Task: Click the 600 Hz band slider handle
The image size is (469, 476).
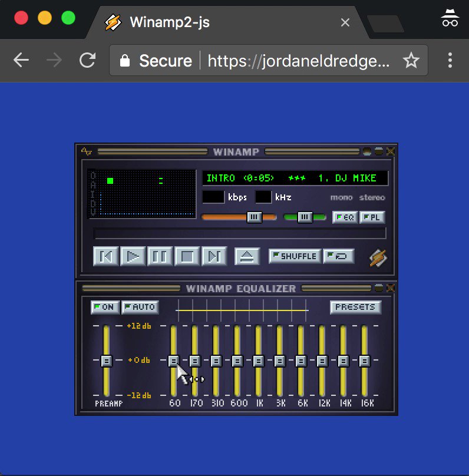Action: (237, 361)
